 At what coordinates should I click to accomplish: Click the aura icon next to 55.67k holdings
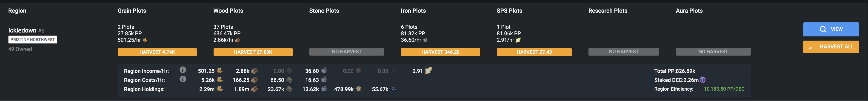394,89
